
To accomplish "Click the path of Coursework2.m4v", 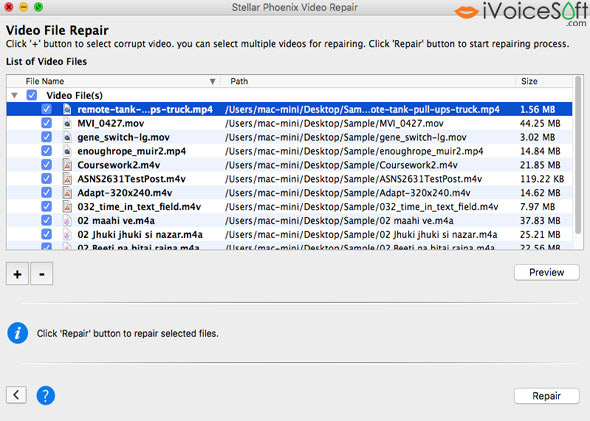I will (x=341, y=165).
